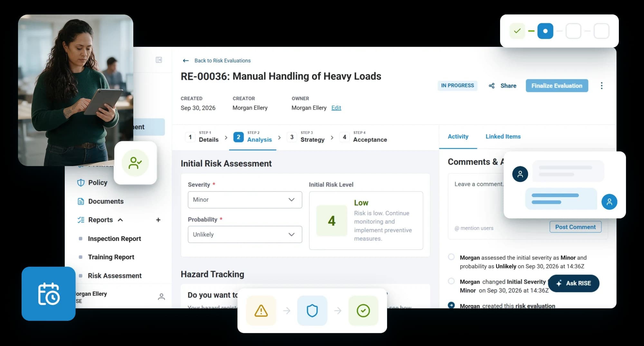
Task: Click the Edit owner link
Action: coord(336,108)
